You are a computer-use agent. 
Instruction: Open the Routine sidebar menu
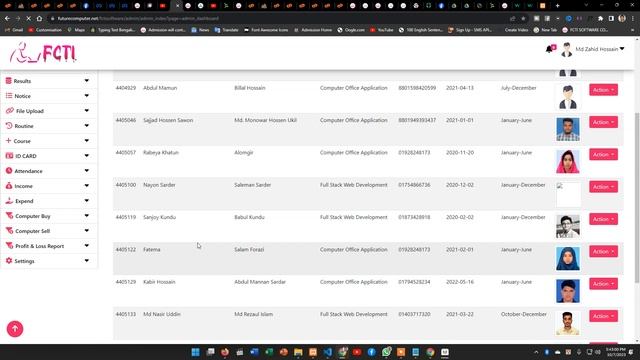click(48, 126)
